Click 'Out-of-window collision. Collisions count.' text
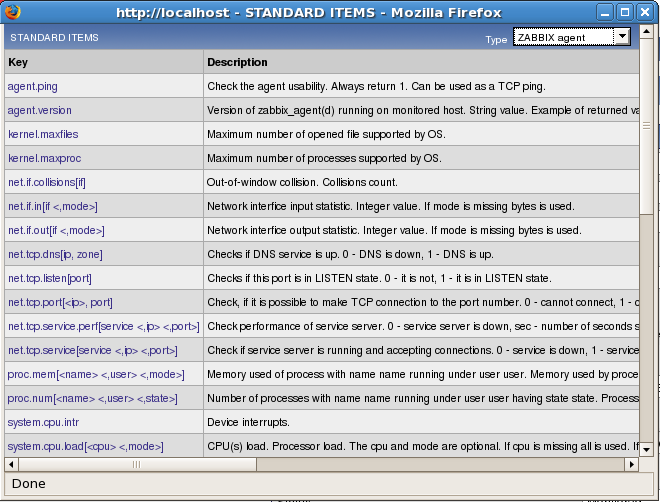 pyautogui.click(x=302, y=182)
